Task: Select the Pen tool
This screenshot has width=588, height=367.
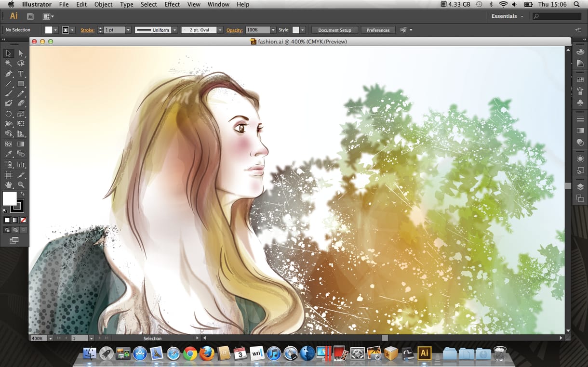Action: click(x=9, y=74)
